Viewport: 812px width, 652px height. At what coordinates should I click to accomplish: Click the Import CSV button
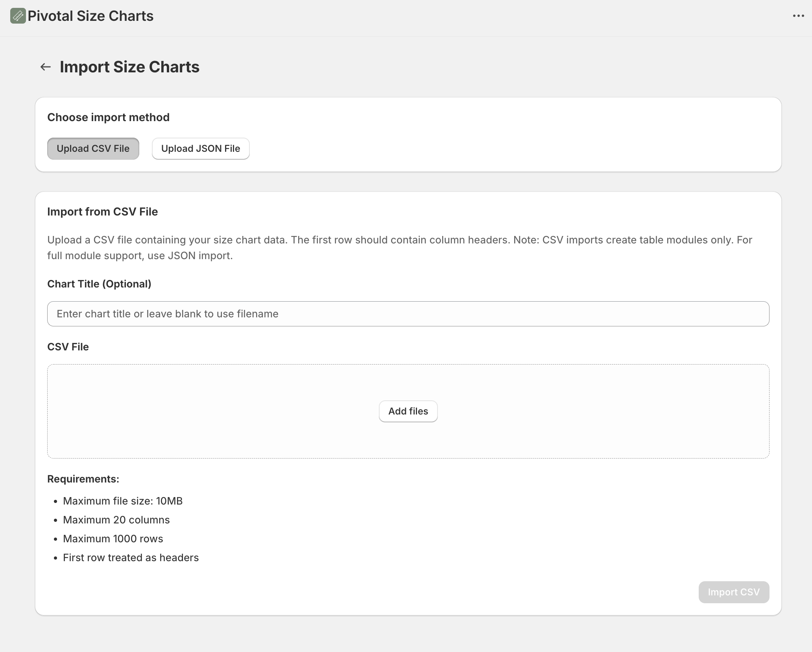click(x=733, y=592)
